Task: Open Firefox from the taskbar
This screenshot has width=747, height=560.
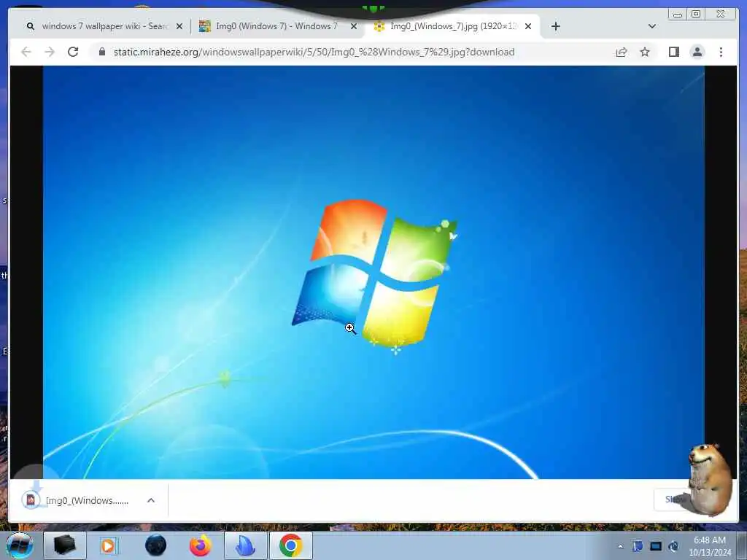Action: click(201, 545)
